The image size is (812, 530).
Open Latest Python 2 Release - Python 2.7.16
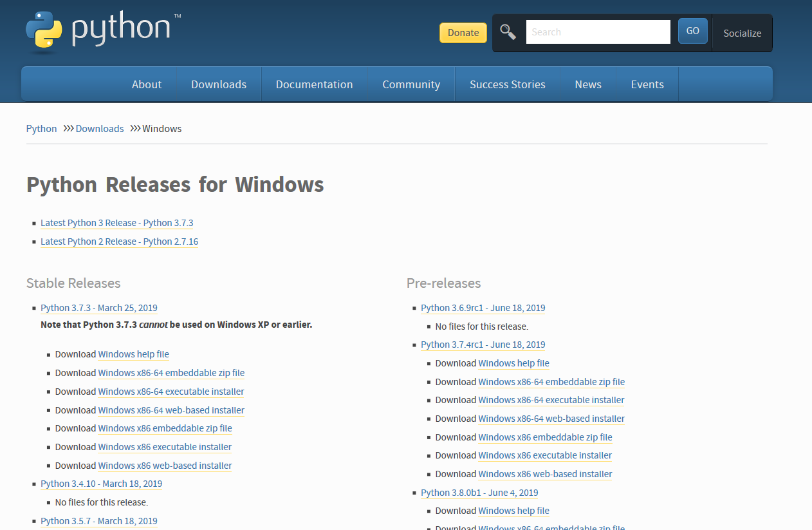pos(119,241)
